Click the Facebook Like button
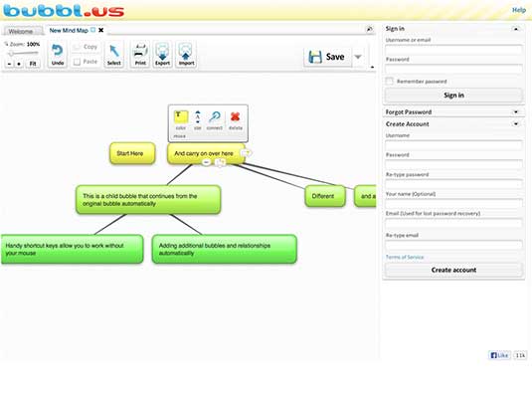 (499, 355)
